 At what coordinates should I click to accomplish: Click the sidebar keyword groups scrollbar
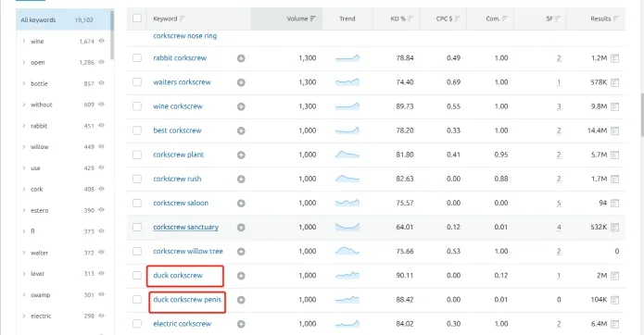[x=112, y=35]
